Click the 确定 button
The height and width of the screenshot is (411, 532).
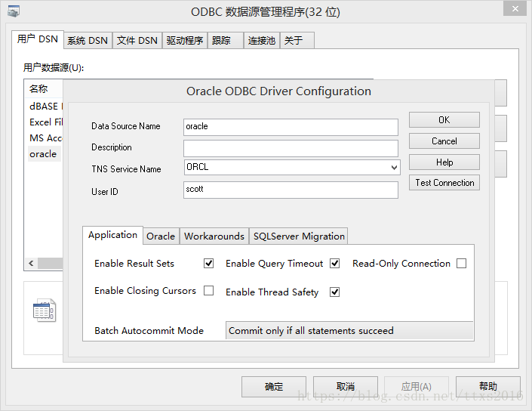point(274,387)
